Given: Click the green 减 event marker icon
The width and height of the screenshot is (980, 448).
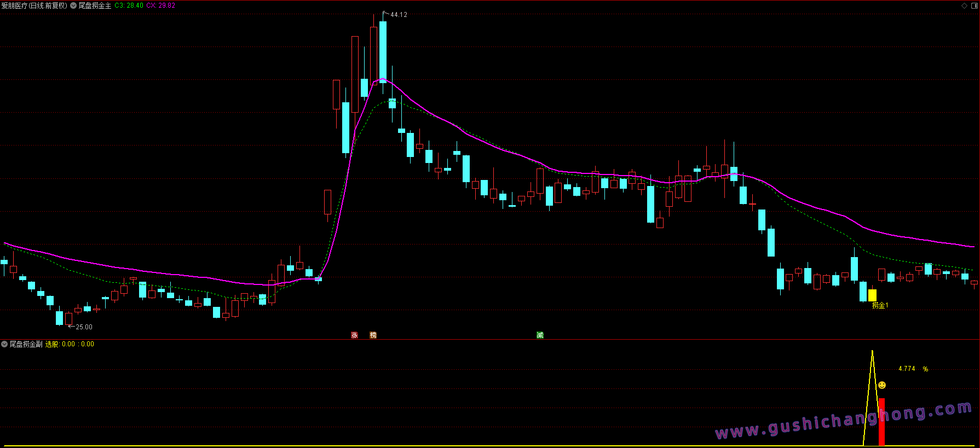Looking at the screenshot, I should coord(540,335).
